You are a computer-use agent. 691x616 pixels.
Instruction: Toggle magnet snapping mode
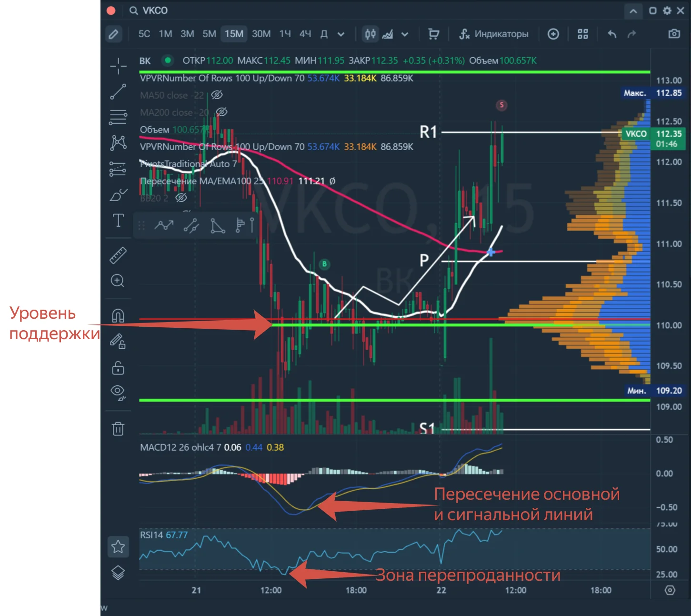(118, 315)
